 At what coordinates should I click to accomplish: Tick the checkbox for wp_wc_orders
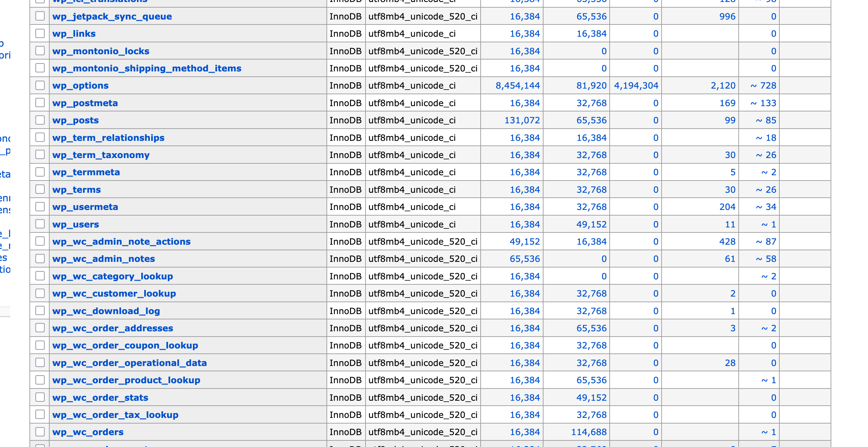[x=40, y=431]
